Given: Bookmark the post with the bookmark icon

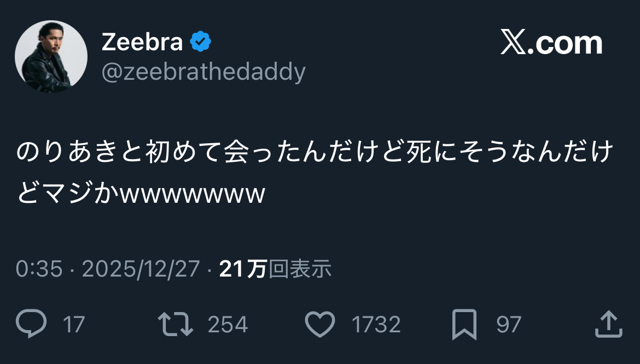Looking at the screenshot, I should click(x=464, y=324).
